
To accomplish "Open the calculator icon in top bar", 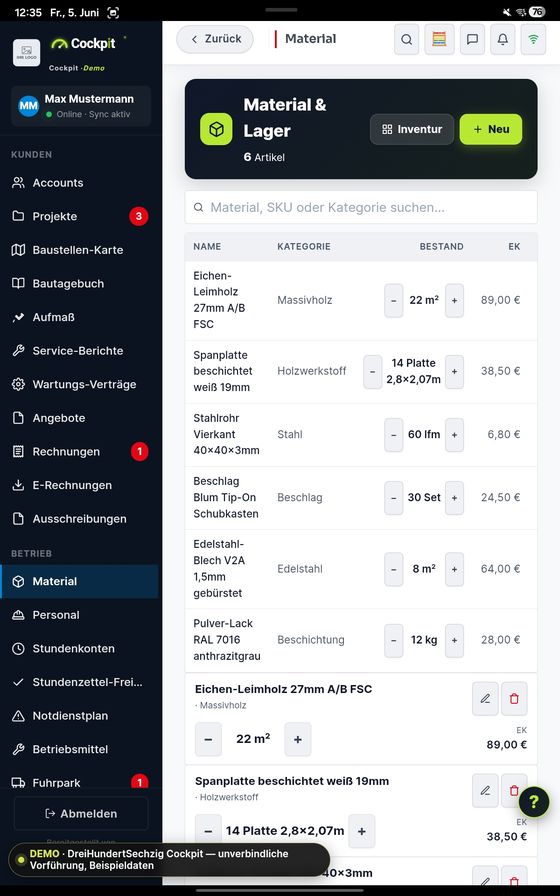I will pyautogui.click(x=439, y=39).
